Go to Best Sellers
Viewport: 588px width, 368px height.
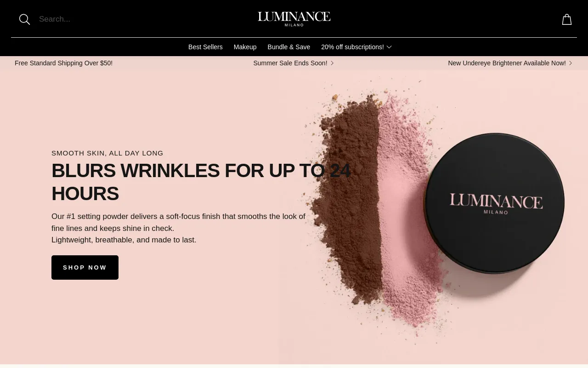tap(205, 47)
